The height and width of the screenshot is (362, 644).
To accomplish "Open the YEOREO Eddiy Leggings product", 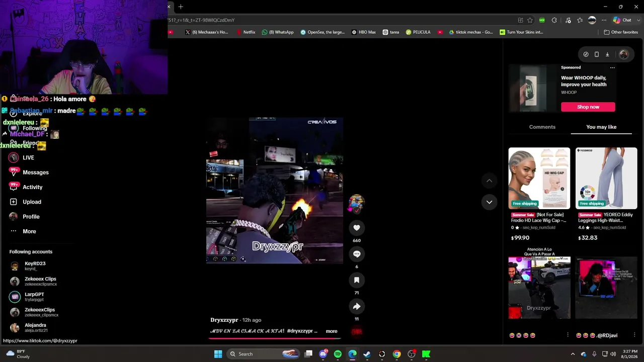I will tap(606, 195).
